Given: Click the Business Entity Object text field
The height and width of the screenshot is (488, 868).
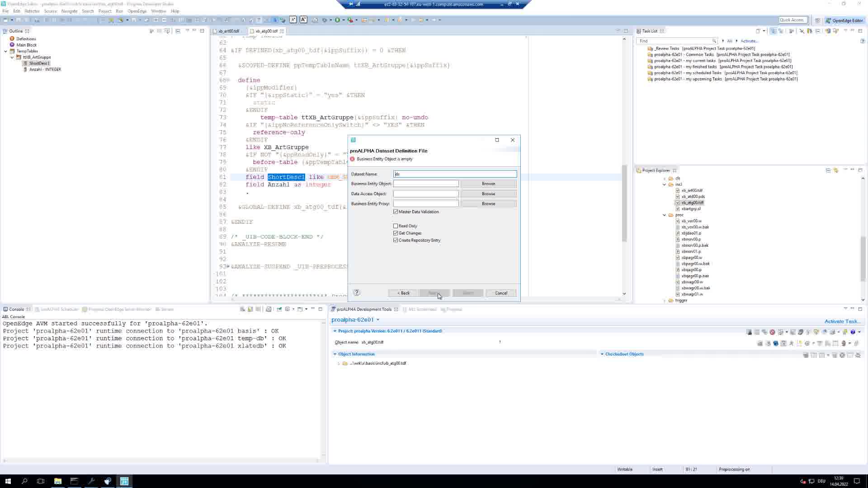Looking at the screenshot, I should coord(426,184).
